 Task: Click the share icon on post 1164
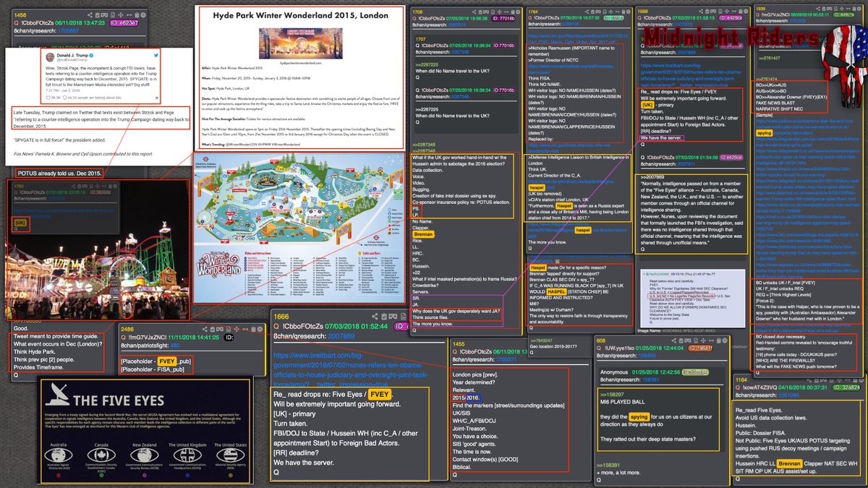click(x=809, y=380)
